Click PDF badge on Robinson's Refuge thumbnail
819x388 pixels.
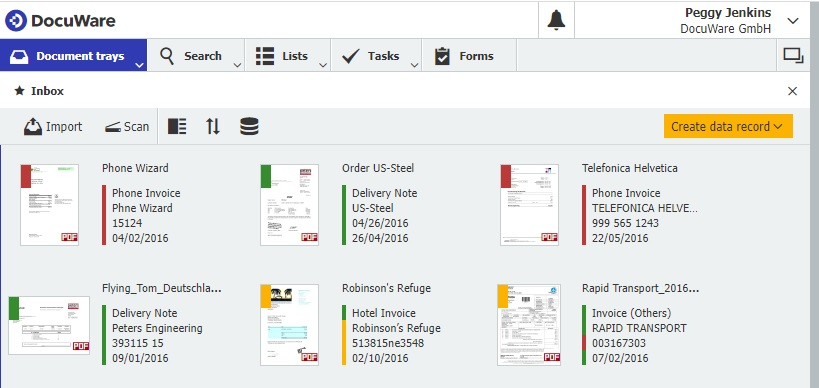[x=310, y=357]
